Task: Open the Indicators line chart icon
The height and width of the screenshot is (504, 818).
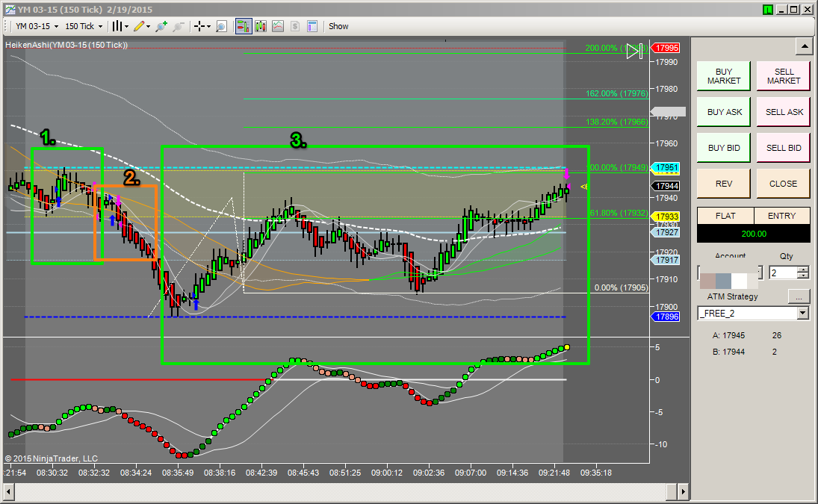Action: (278, 26)
